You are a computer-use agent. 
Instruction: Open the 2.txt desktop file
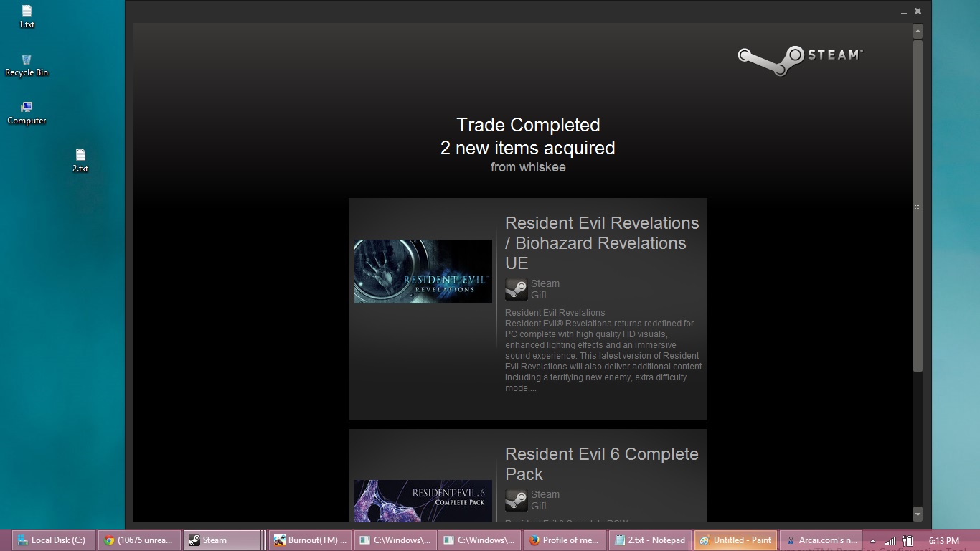tap(80, 159)
